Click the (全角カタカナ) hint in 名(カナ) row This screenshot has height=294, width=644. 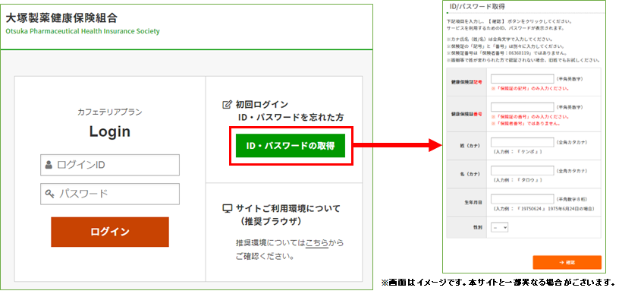(571, 171)
